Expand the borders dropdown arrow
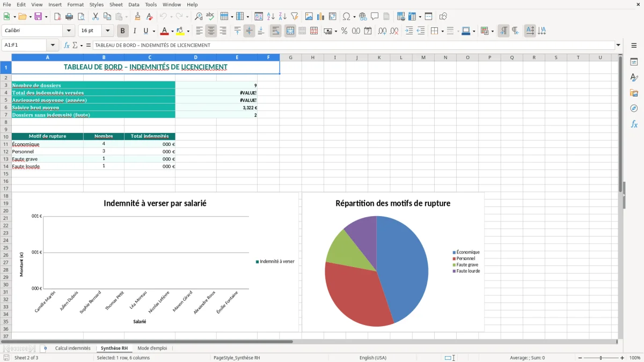Image resolution: width=644 pixels, height=362 pixels. (x=442, y=31)
